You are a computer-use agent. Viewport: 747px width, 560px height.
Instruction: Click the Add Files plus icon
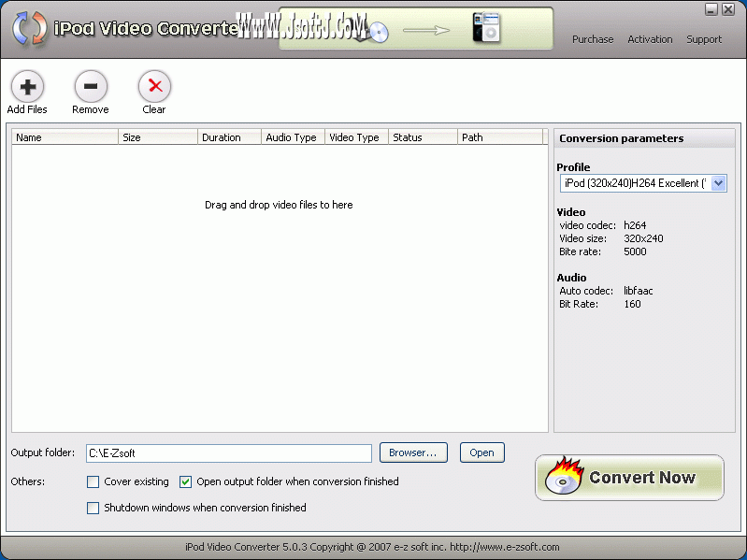[x=28, y=86]
